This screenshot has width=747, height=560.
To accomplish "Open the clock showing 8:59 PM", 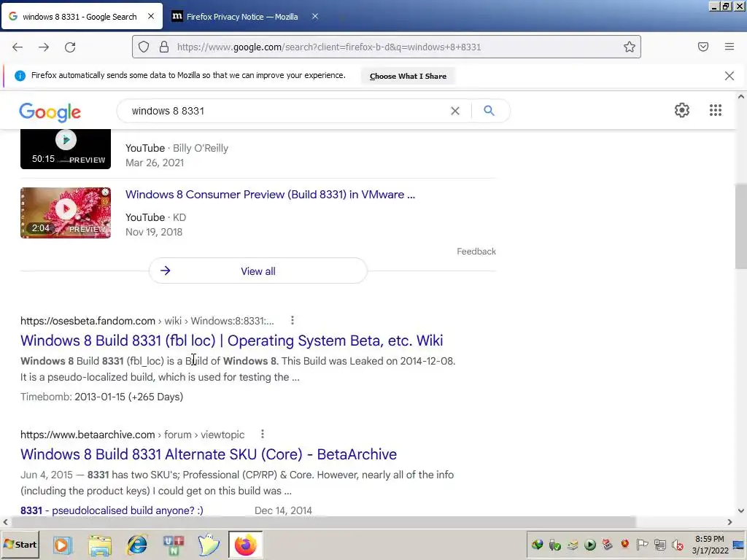I will 710,544.
